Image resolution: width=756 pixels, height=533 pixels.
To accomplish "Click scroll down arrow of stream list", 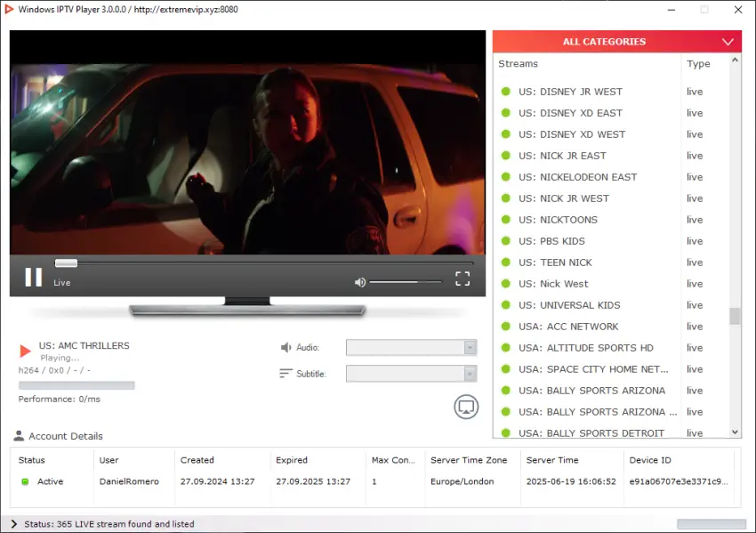I will 735,432.
